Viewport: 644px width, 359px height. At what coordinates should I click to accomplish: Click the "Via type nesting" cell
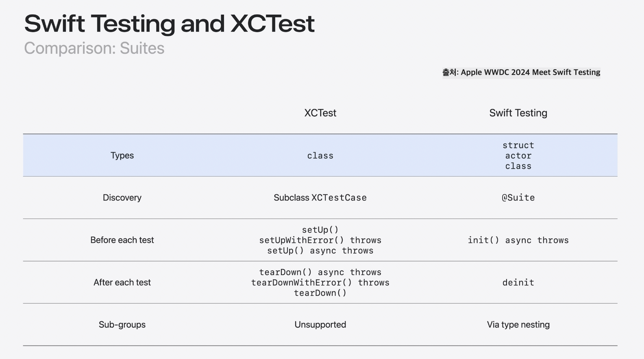pyautogui.click(x=518, y=325)
